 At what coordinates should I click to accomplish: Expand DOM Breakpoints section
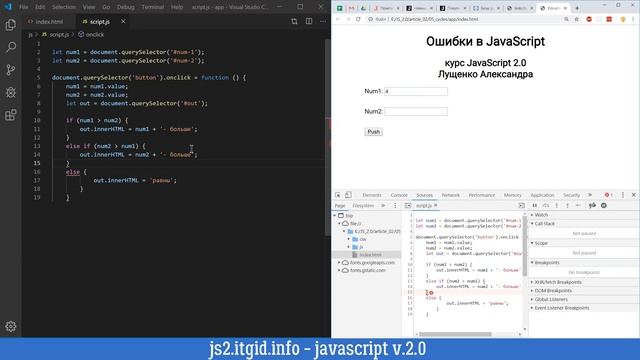tap(584, 291)
